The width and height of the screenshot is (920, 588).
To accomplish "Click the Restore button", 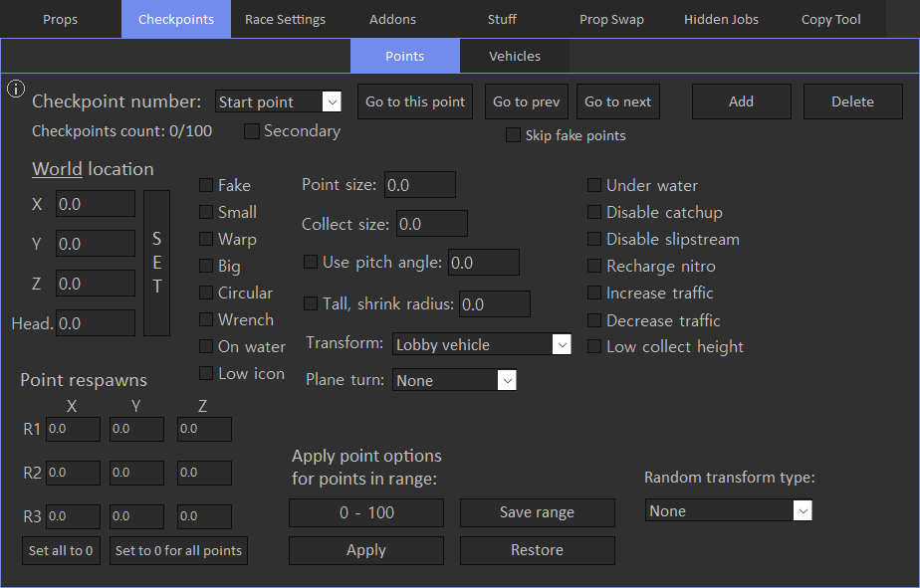I will pos(538,550).
